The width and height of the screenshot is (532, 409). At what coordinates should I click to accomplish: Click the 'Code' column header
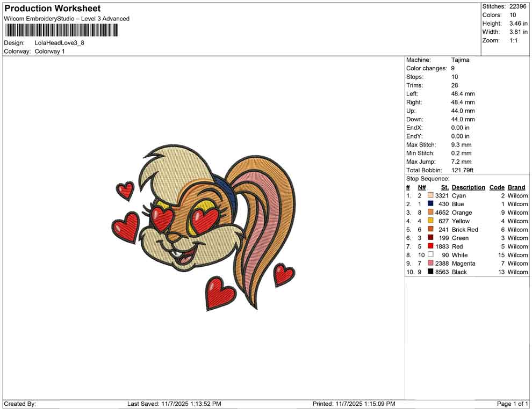[x=497, y=187]
